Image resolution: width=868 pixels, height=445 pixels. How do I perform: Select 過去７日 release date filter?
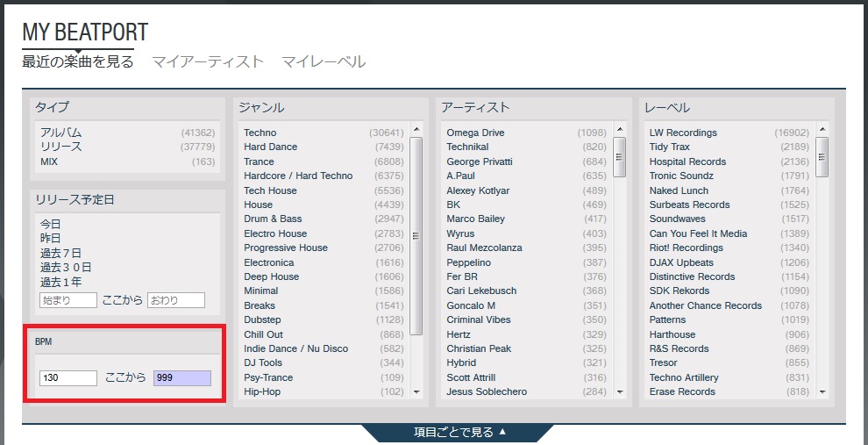coord(60,254)
